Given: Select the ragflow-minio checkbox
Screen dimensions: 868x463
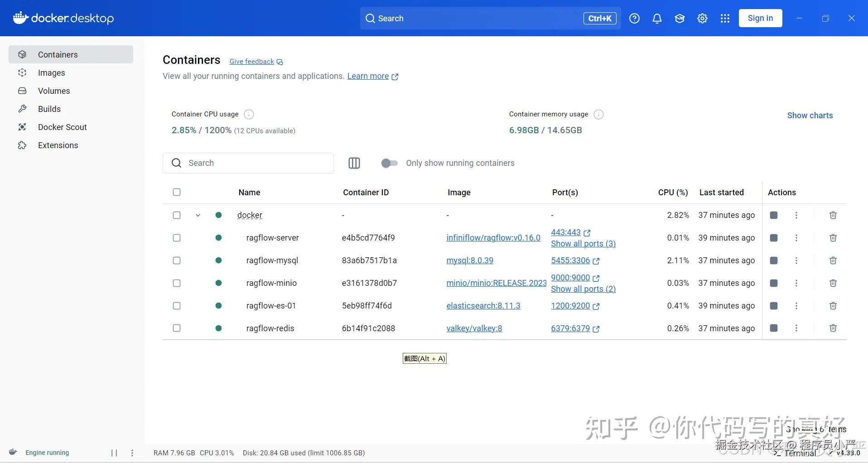Looking at the screenshot, I should click(177, 283).
